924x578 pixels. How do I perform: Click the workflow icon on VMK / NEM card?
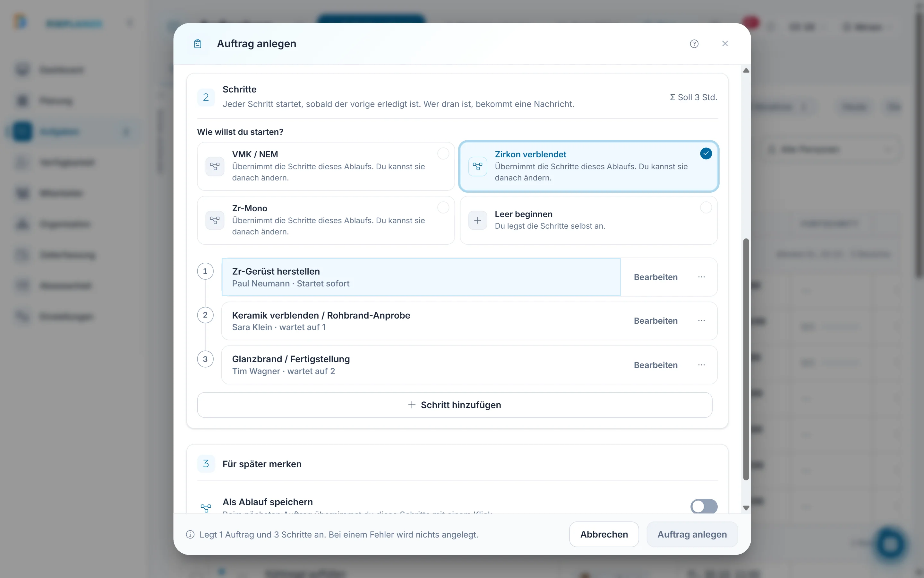[215, 166]
